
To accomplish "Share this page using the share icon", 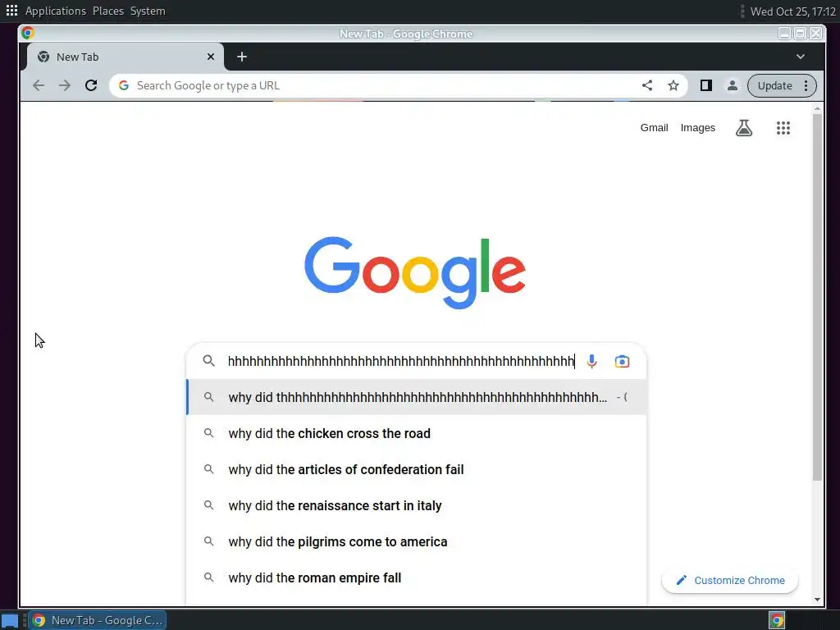I will (647, 85).
